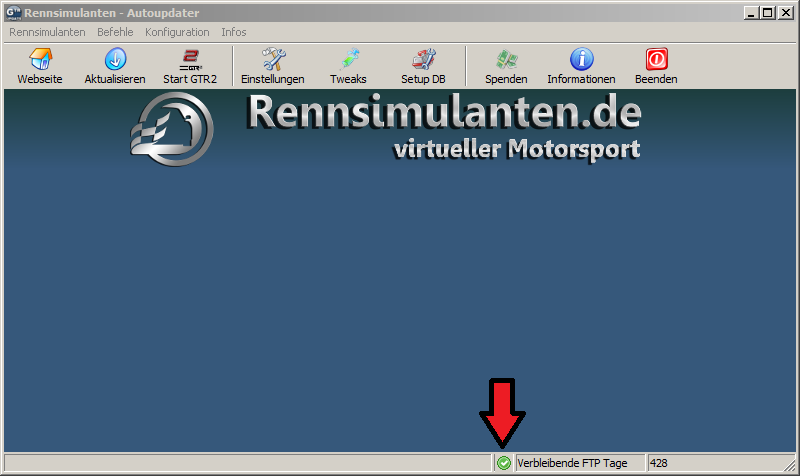
Task: Select the Tweaks toolbar icon
Action: 348,60
